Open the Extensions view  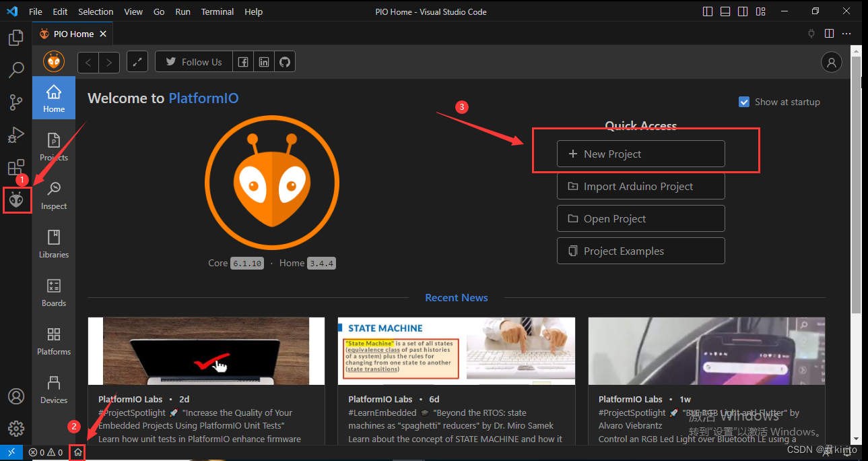(16, 167)
